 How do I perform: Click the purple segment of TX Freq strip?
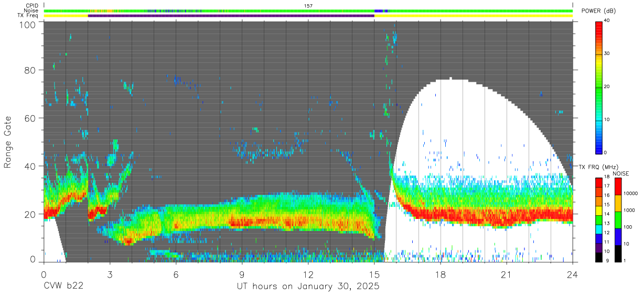point(231,16)
